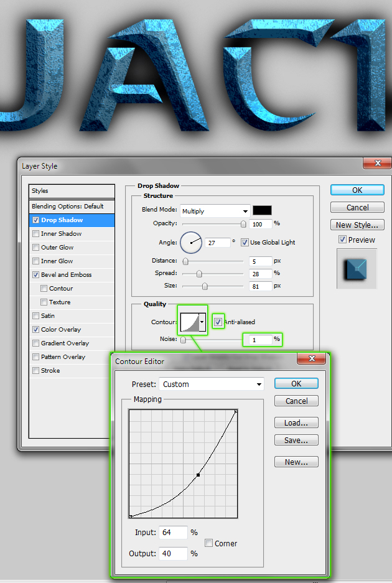Click the black shadow color swatch

(x=262, y=210)
